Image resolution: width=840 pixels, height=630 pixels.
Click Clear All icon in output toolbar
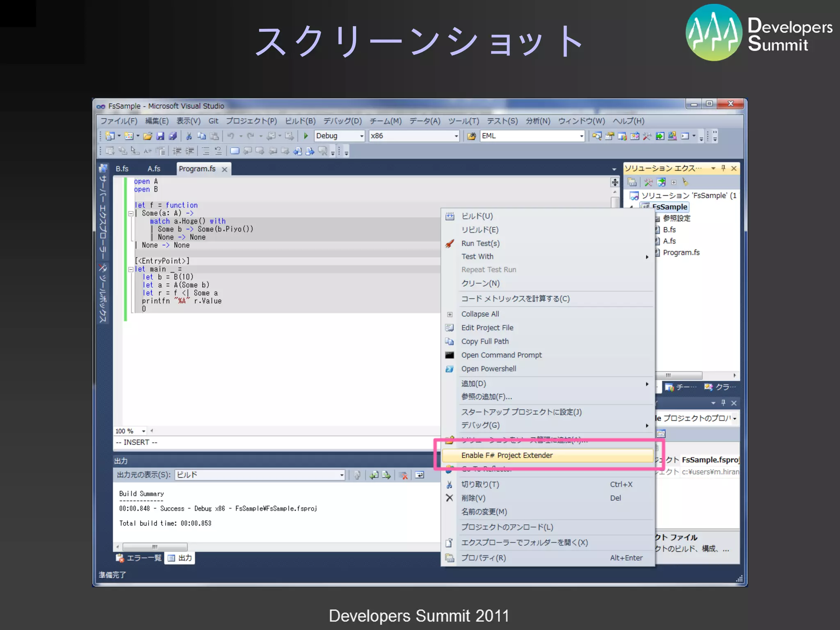(404, 475)
